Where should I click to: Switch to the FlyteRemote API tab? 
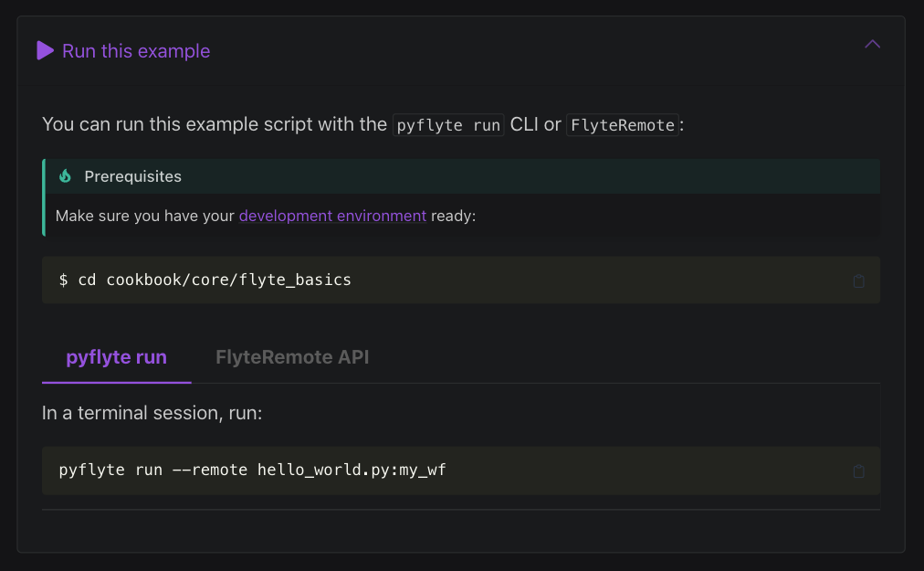(x=292, y=357)
